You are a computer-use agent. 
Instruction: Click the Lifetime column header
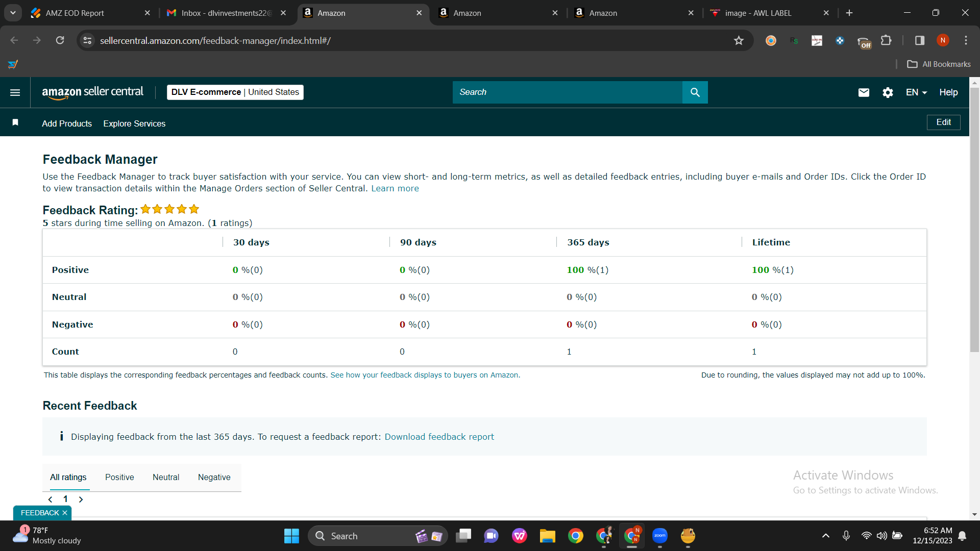pyautogui.click(x=771, y=242)
